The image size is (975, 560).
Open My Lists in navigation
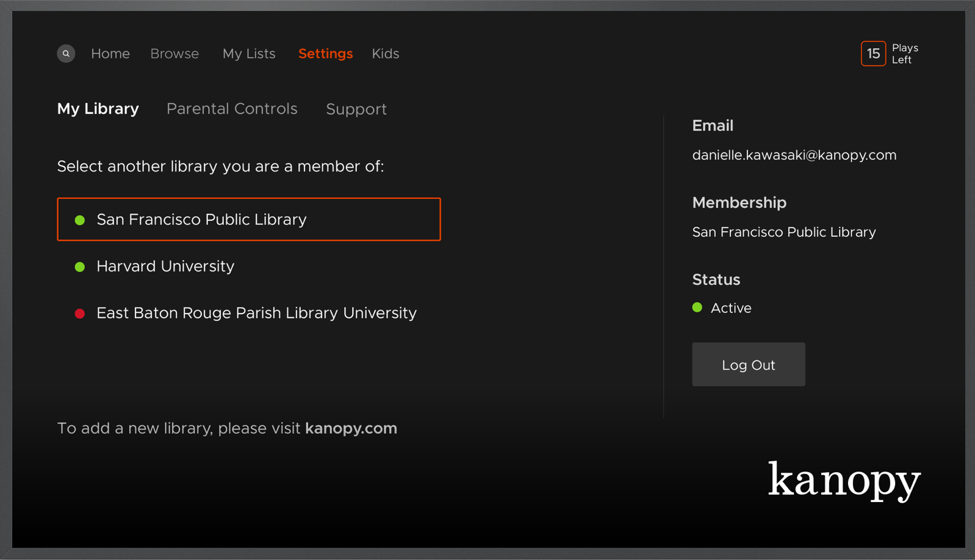point(249,54)
